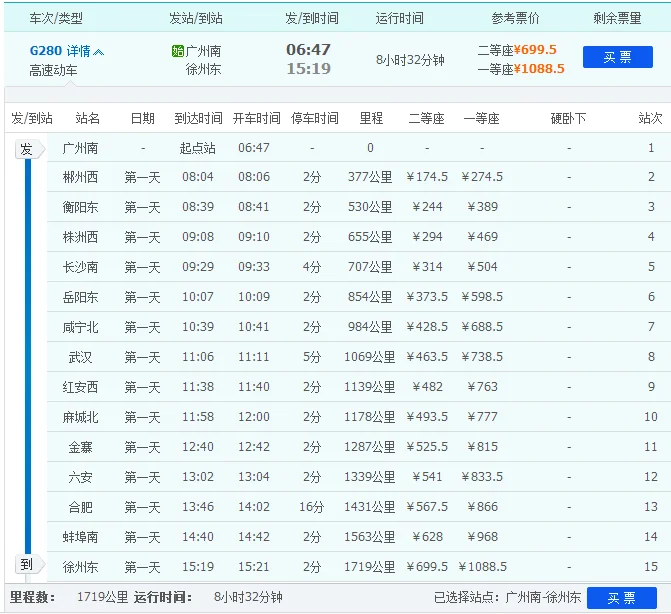The height and width of the screenshot is (614, 671).
Task: Collapse details using the 详情 chevron arrow
Action: tap(98, 52)
